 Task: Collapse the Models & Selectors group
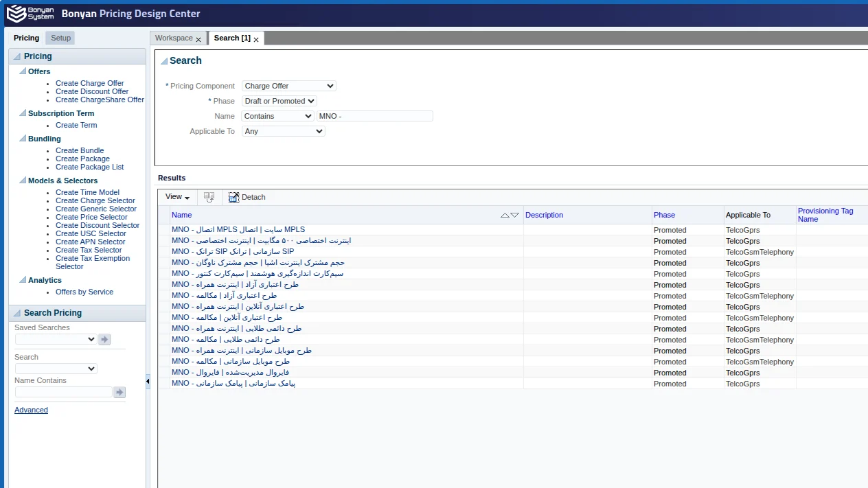(x=23, y=181)
